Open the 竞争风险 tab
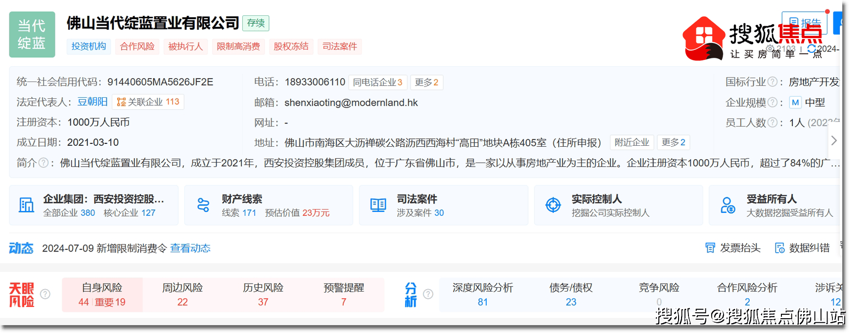Image resolution: width=868 pixels, height=335 pixels. (x=659, y=295)
